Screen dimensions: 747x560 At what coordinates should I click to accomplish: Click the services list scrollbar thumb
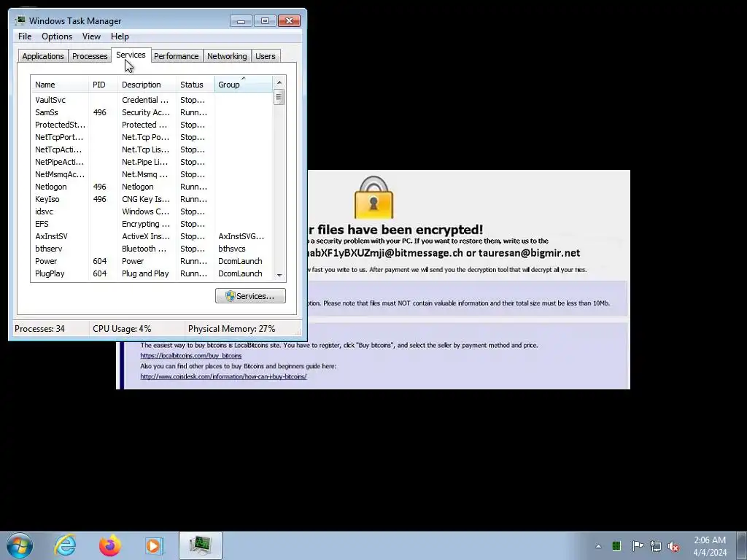click(x=279, y=97)
